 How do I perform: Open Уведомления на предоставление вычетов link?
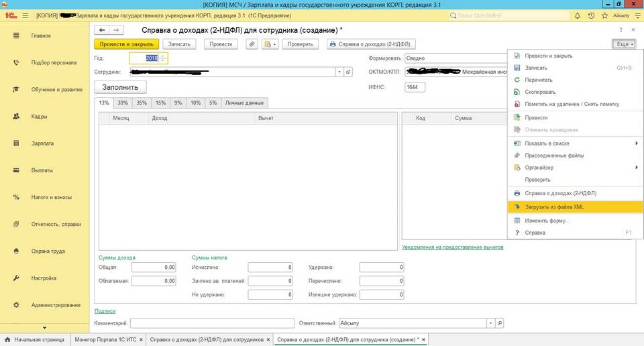coord(453,247)
